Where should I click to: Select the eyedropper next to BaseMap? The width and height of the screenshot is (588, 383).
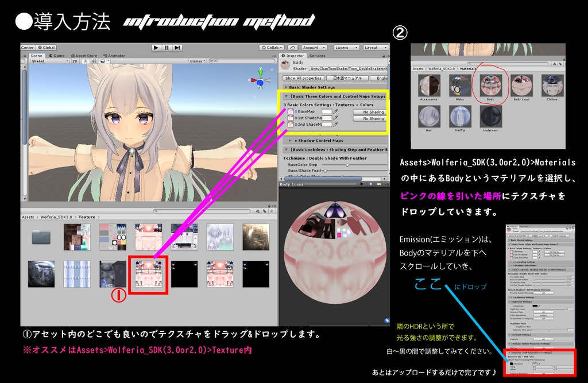335,112
